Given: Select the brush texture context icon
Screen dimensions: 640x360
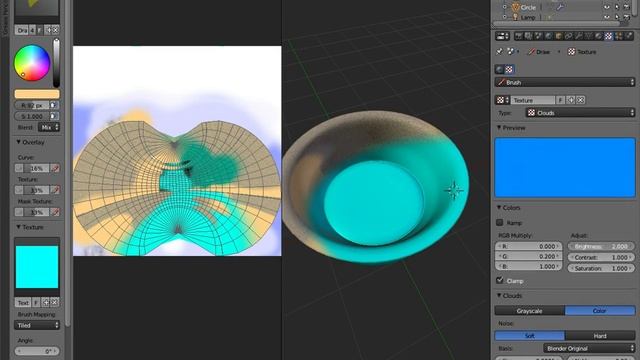Looking at the screenshot, I should (x=509, y=69).
